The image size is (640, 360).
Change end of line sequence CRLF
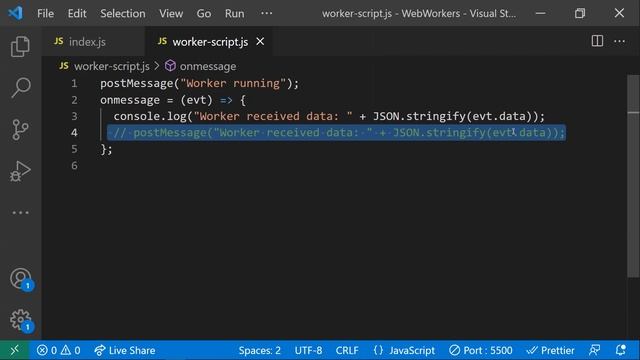click(x=347, y=350)
